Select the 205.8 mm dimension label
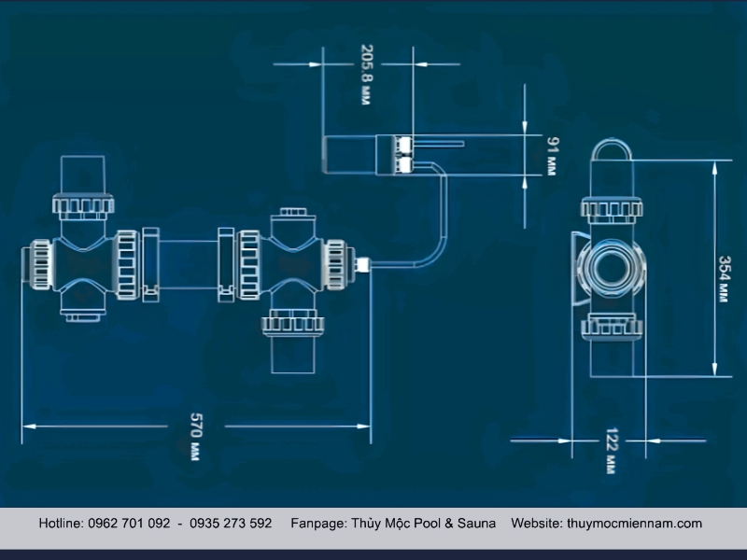Viewport: 747px width, 560px height. coord(366,75)
